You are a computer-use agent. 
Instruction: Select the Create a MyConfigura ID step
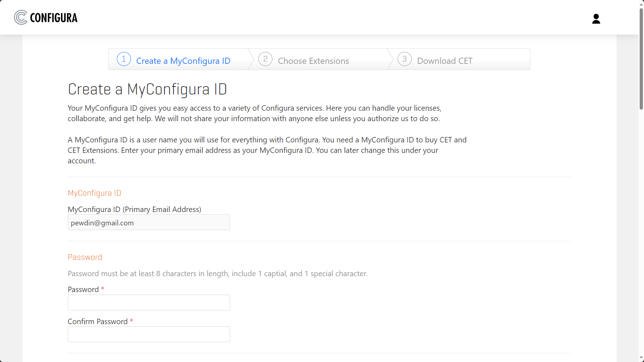pyautogui.click(x=179, y=59)
